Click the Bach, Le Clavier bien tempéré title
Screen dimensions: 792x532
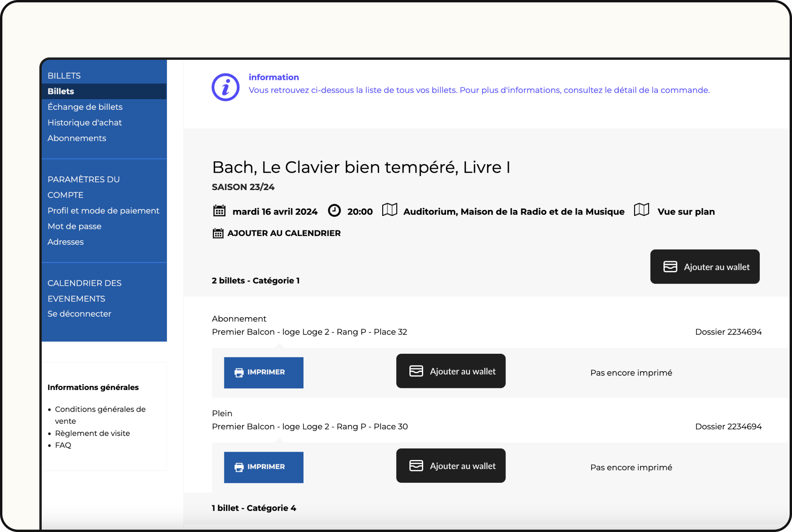pos(361,168)
